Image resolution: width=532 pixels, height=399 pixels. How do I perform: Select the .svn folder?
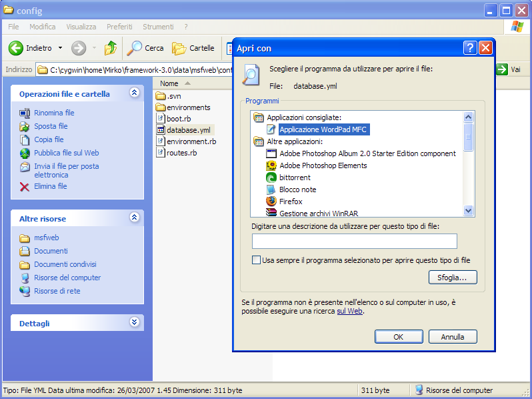pos(168,96)
